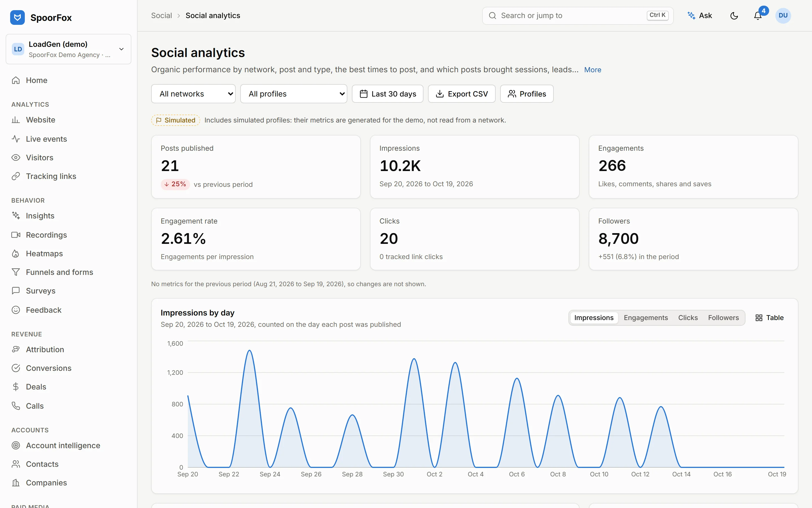
Task: Open Calls phone icon
Action: [x=16, y=406]
